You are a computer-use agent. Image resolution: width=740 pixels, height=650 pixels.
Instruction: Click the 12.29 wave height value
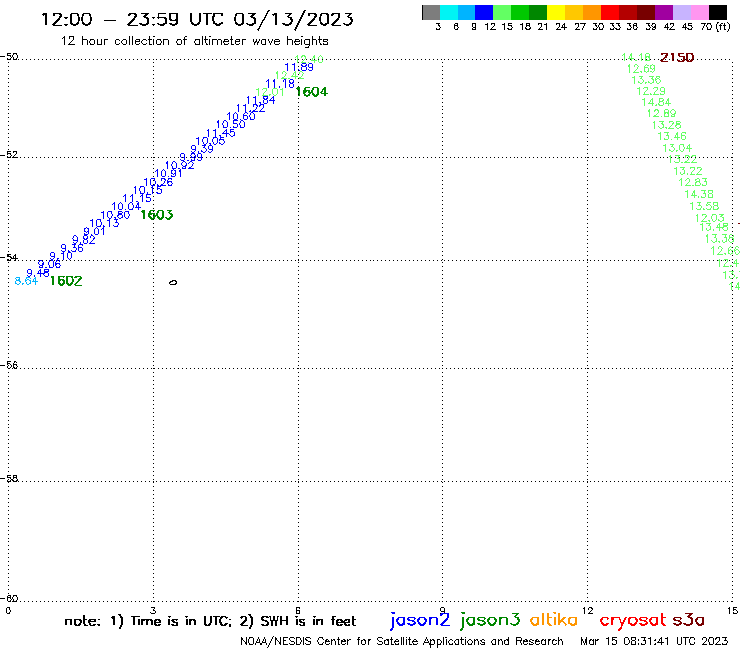tap(651, 91)
